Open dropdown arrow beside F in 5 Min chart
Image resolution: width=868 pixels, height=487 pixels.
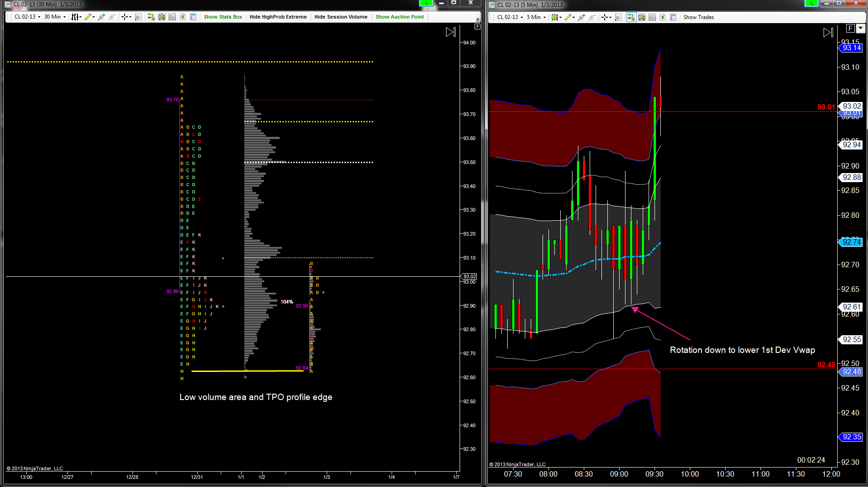(860, 29)
